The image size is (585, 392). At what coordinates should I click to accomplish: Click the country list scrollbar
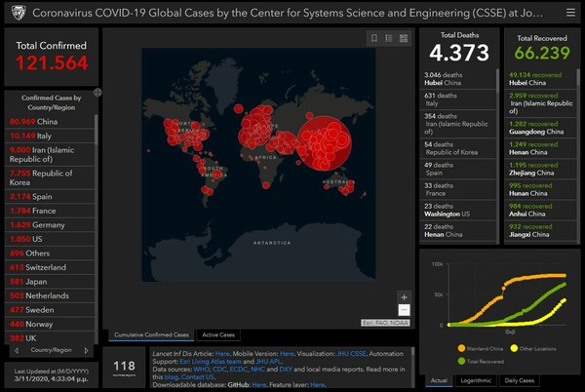[x=97, y=130]
